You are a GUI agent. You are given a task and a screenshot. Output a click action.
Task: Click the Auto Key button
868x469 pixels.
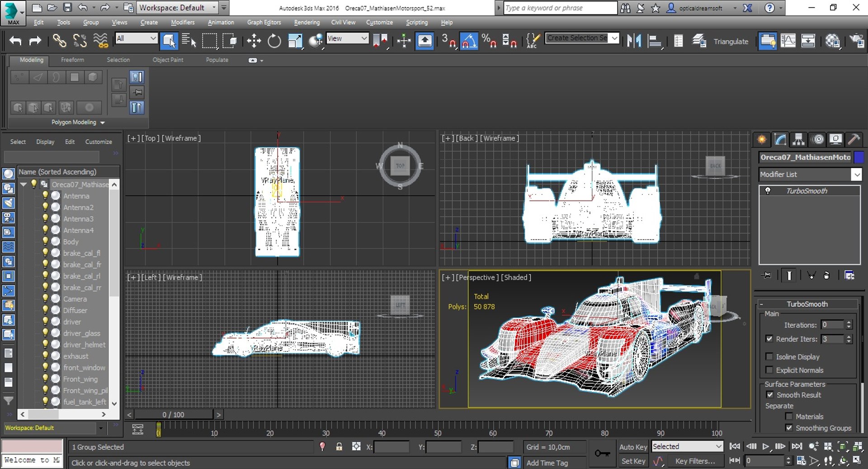(633, 447)
